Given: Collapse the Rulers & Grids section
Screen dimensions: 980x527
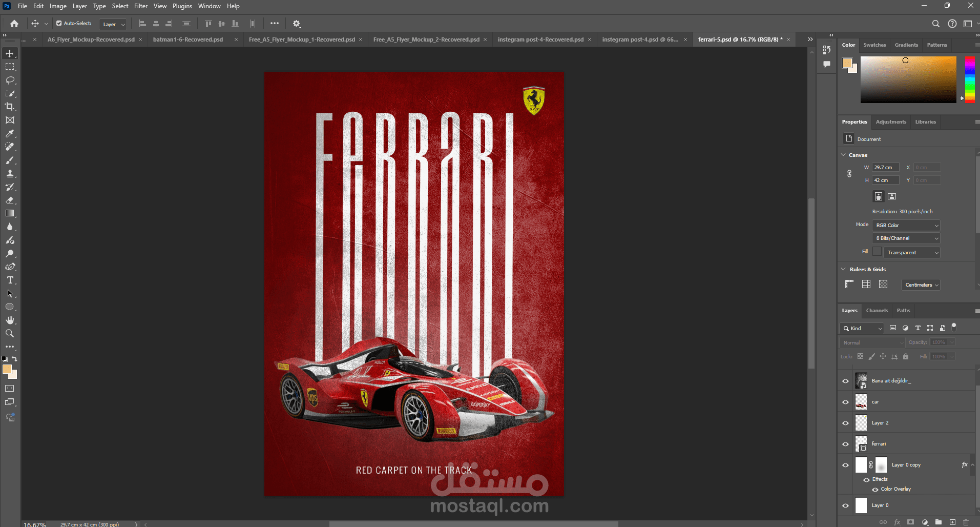Looking at the screenshot, I should [843, 269].
